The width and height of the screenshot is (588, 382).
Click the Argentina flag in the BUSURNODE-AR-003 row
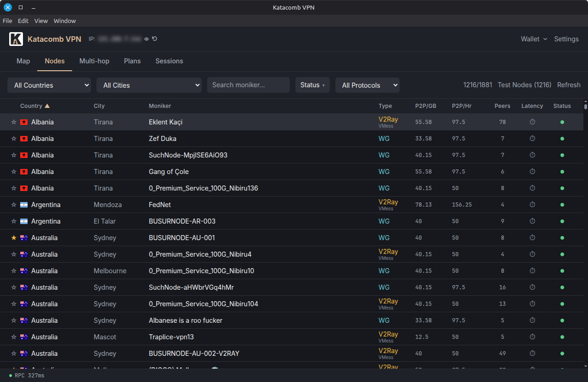coord(24,221)
